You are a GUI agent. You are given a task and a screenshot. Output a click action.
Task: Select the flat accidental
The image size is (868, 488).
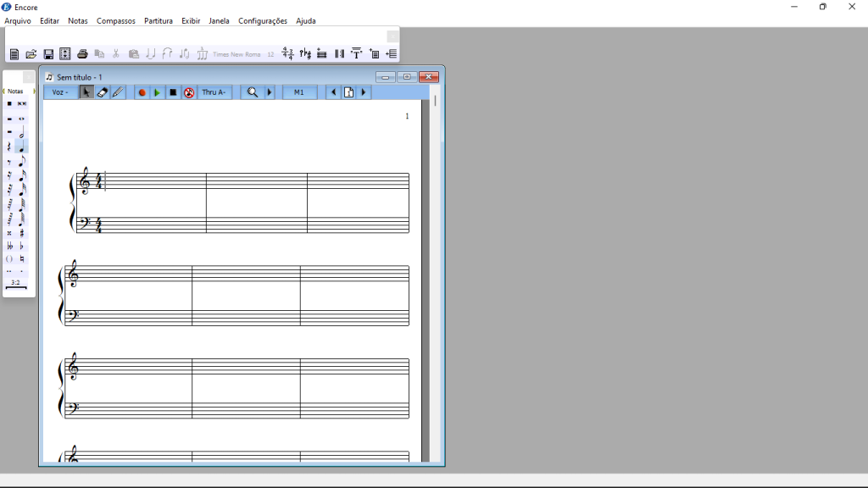pos(21,246)
